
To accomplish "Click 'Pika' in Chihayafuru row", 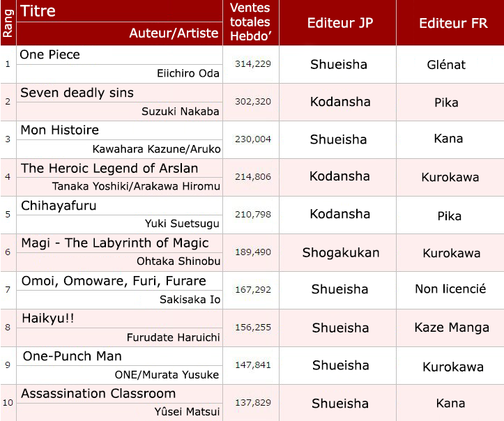I will pos(450,216).
